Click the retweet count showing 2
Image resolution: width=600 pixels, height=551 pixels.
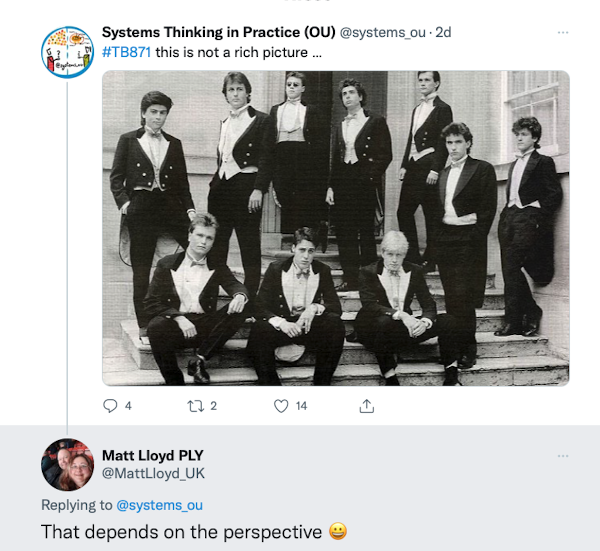click(213, 406)
